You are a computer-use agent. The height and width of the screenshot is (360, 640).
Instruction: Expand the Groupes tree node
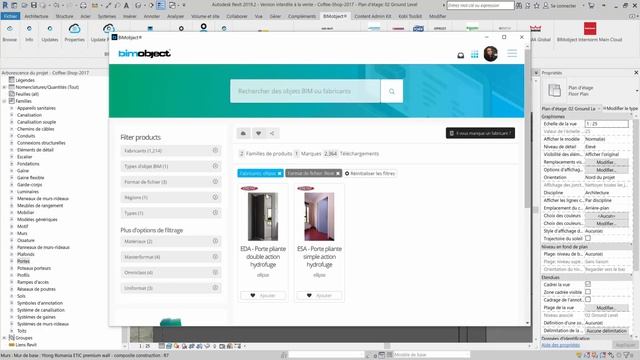click(x=4, y=338)
